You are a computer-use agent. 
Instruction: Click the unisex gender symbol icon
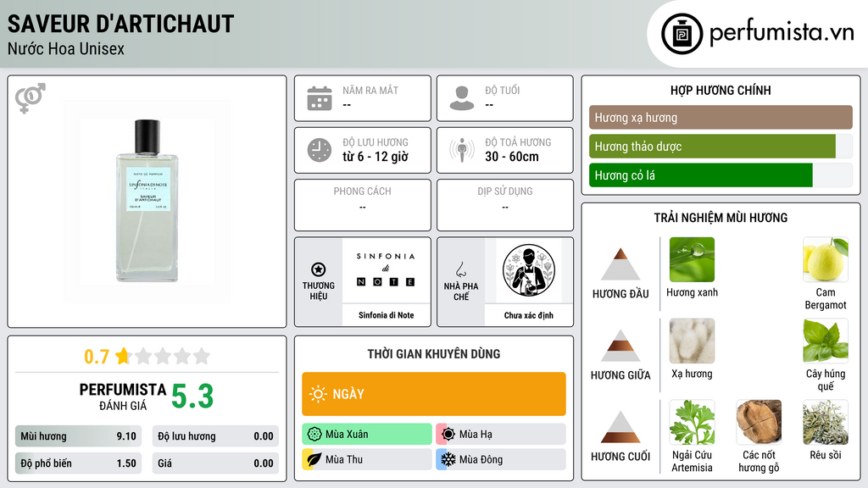(31, 98)
